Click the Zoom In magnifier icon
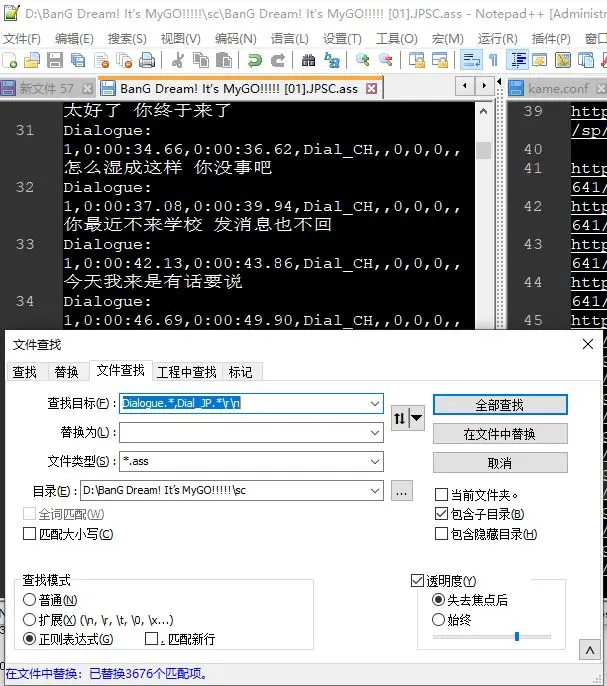607x686 pixels. [x=362, y=60]
